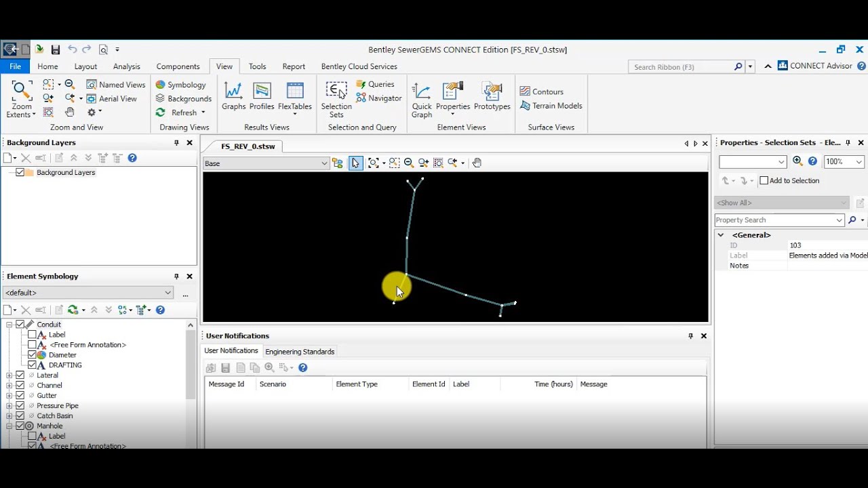Enable Conduit Label annotation checkbox

pyautogui.click(x=32, y=335)
